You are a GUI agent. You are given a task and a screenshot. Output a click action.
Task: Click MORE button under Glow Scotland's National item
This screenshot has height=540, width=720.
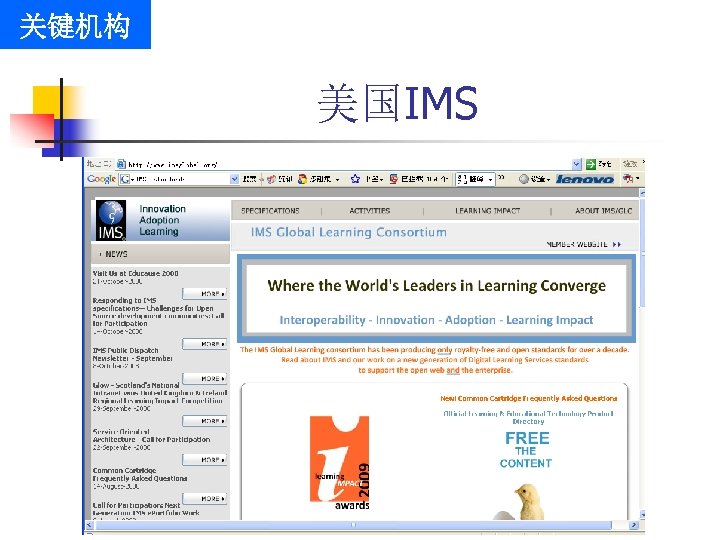[x=205, y=421]
